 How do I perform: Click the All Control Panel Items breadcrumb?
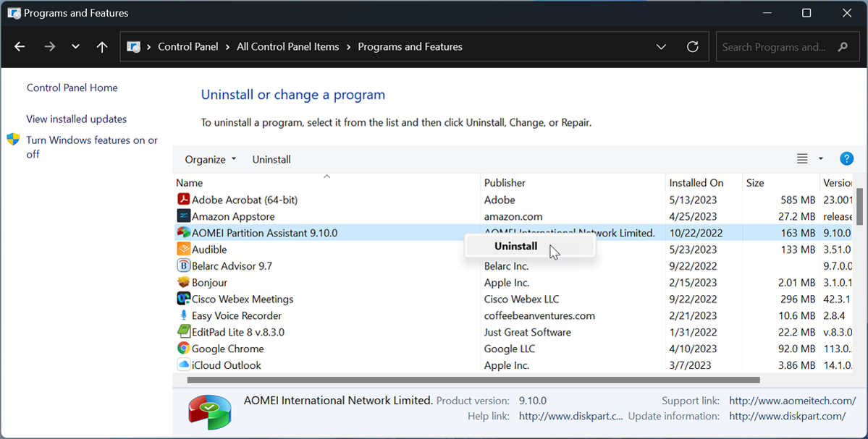287,46
